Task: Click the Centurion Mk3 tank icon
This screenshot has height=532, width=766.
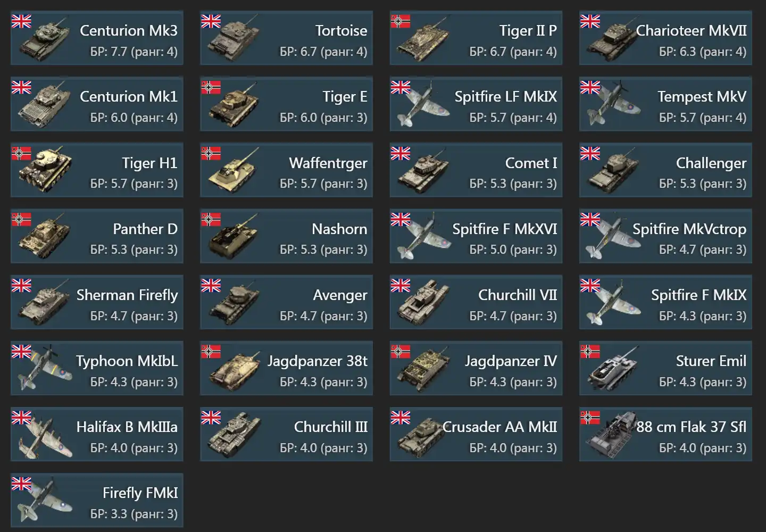Action: [45, 40]
